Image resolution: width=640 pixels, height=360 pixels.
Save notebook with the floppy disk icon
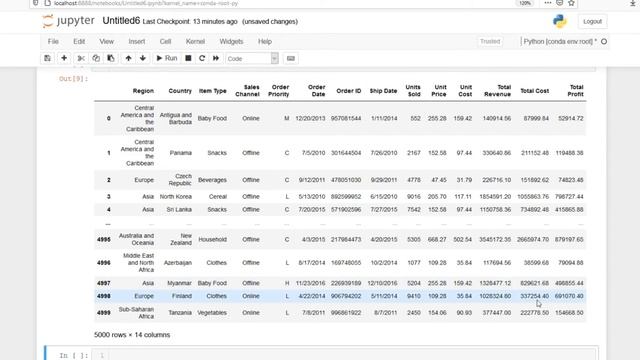(47, 58)
